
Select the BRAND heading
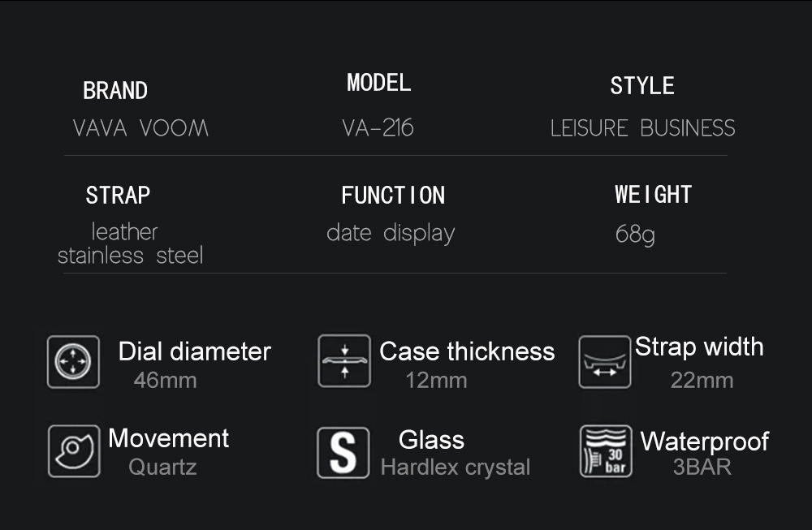tap(115, 90)
